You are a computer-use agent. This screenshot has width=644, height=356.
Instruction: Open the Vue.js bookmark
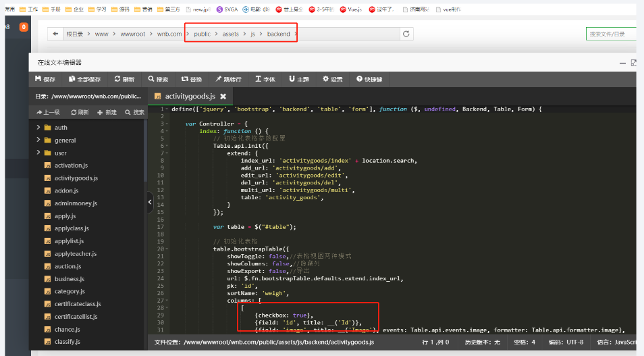350,9
